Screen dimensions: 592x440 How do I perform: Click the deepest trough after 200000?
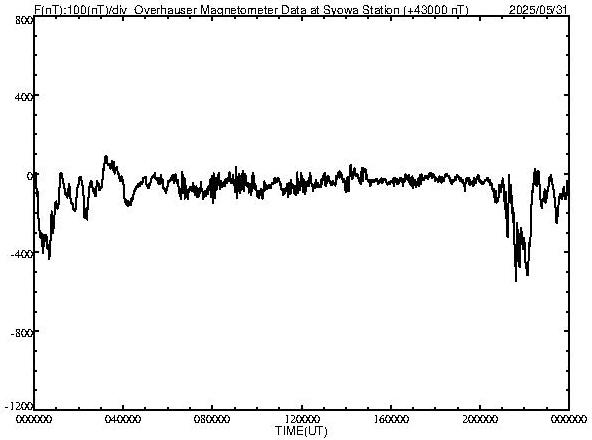(516, 280)
